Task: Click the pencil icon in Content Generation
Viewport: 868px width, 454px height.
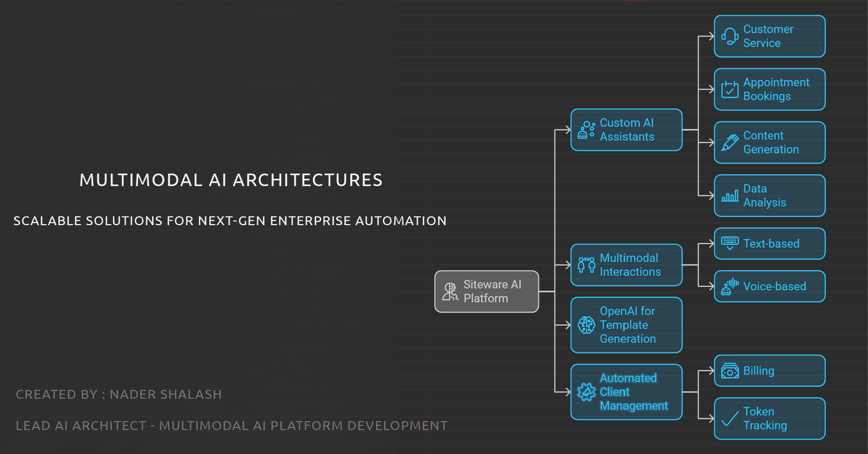Action: 729,143
